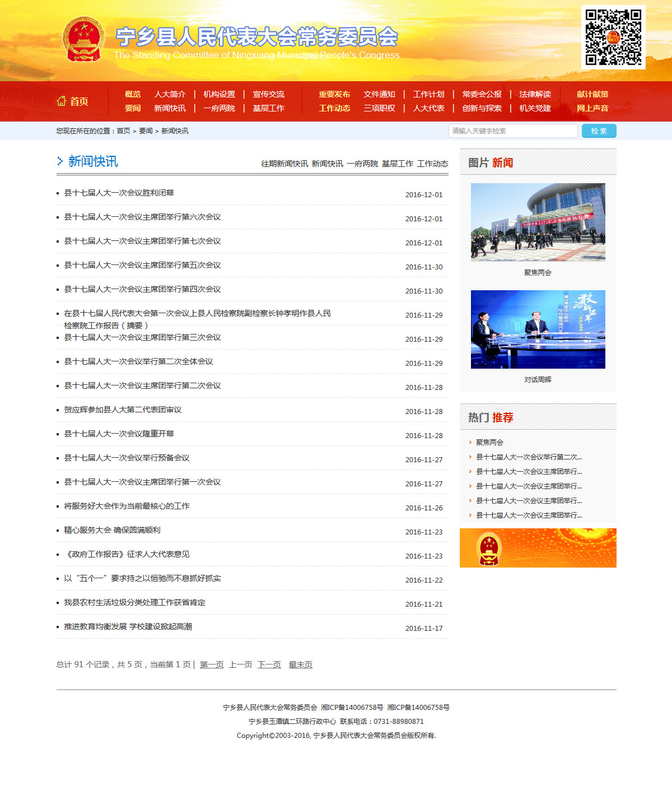Click the QR code image
This screenshot has height=804, width=672.
(x=613, y=38)
